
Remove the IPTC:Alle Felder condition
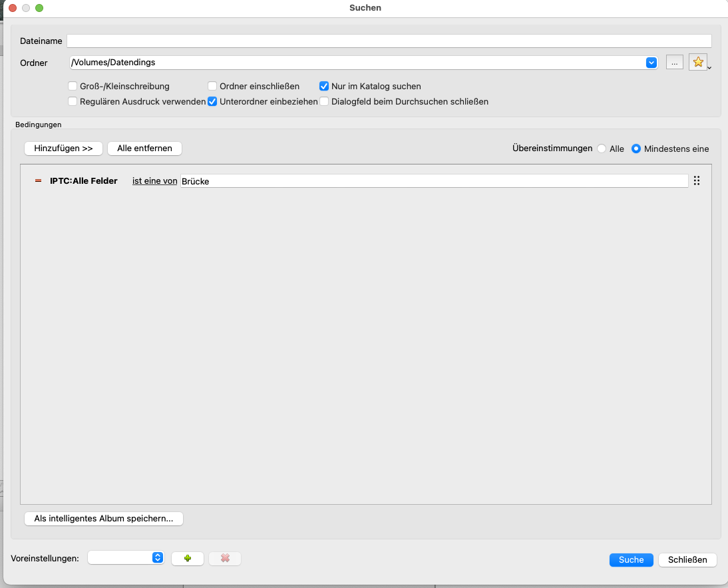pyautogui.click(x=39, y=180)
